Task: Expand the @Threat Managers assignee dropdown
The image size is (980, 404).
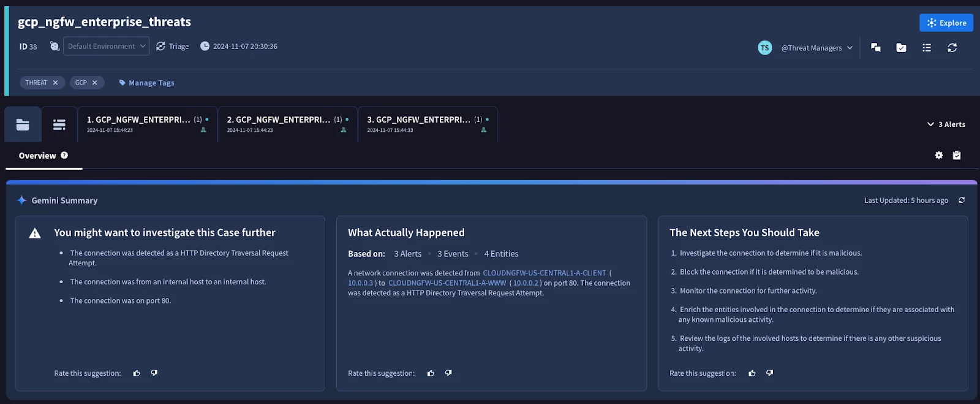Action: (x=817, y=48)
